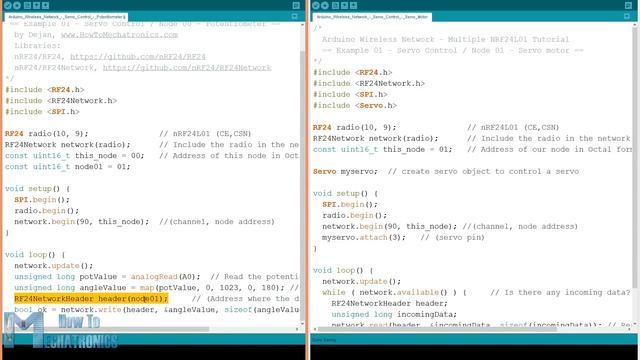Click 'myservo.attach(3);' line

(364, 238)
